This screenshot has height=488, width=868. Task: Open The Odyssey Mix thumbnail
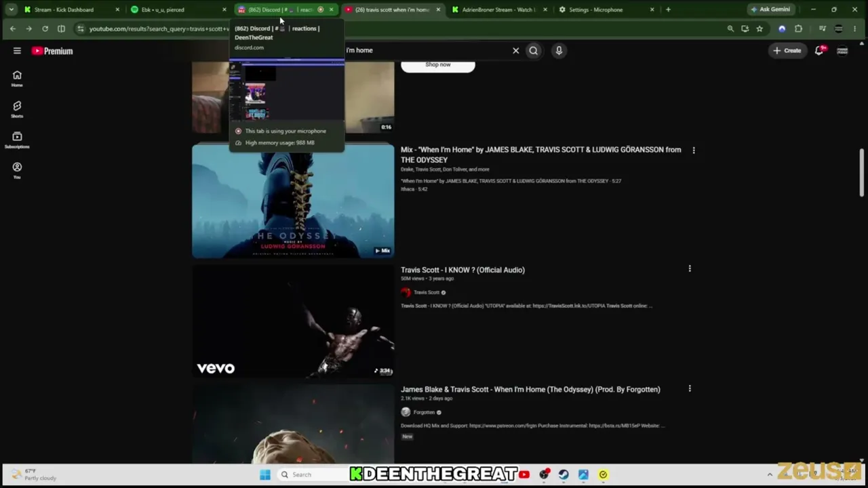(x=293, y=201)
